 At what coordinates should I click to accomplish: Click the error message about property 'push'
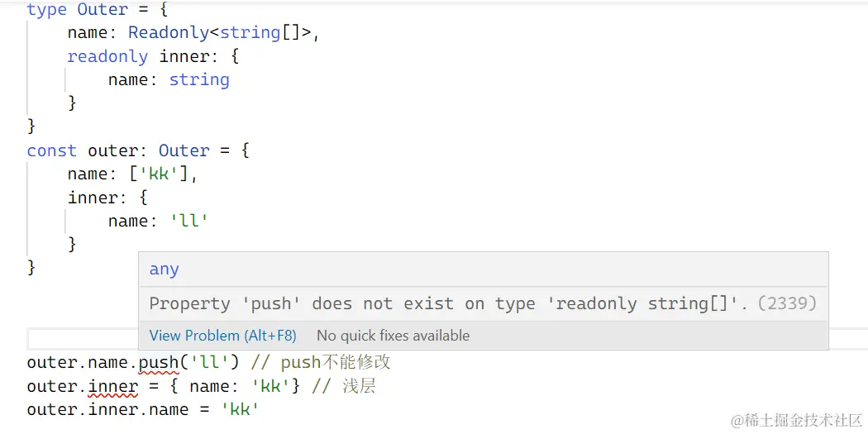[448, 303]
